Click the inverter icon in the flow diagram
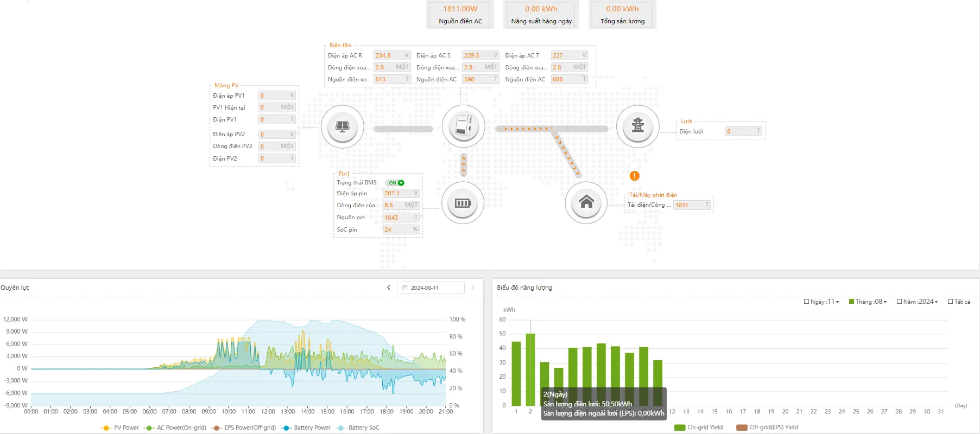980x434 pixels. click(463, 126)
